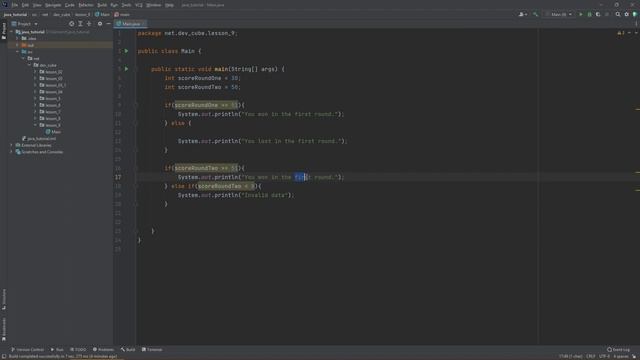
Task: Expand the lesson_7 package
Action: pyautogui.click(x=36, y=112)
